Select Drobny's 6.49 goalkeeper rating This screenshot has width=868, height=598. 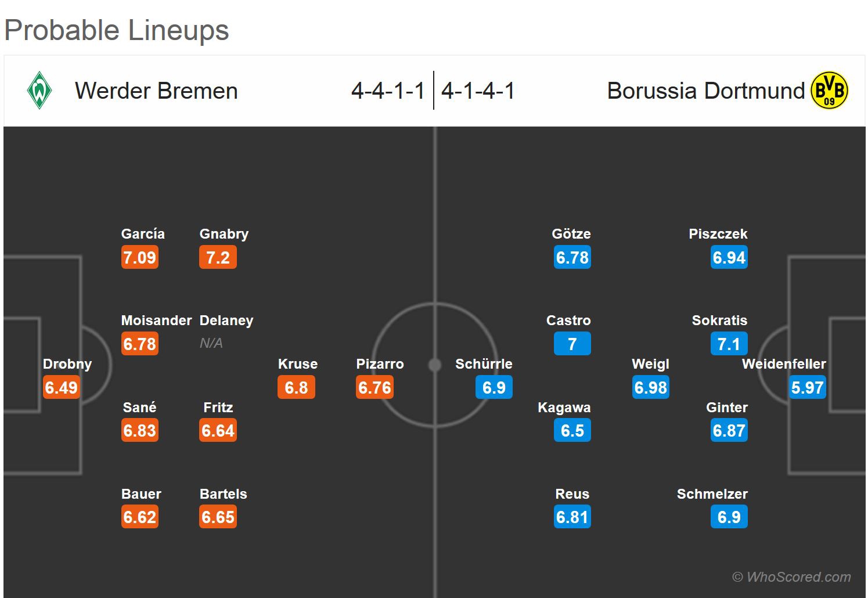61,387
